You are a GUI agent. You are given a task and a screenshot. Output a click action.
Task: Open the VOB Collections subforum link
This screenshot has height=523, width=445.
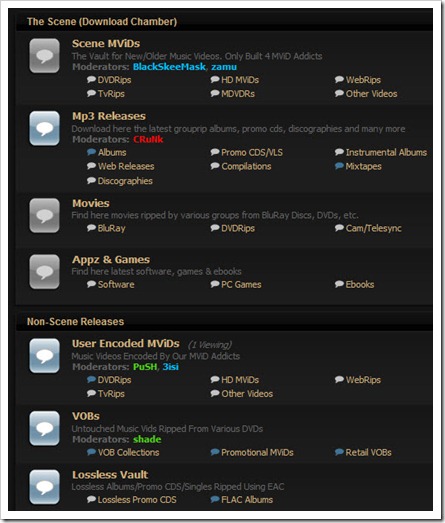point(128,452)
